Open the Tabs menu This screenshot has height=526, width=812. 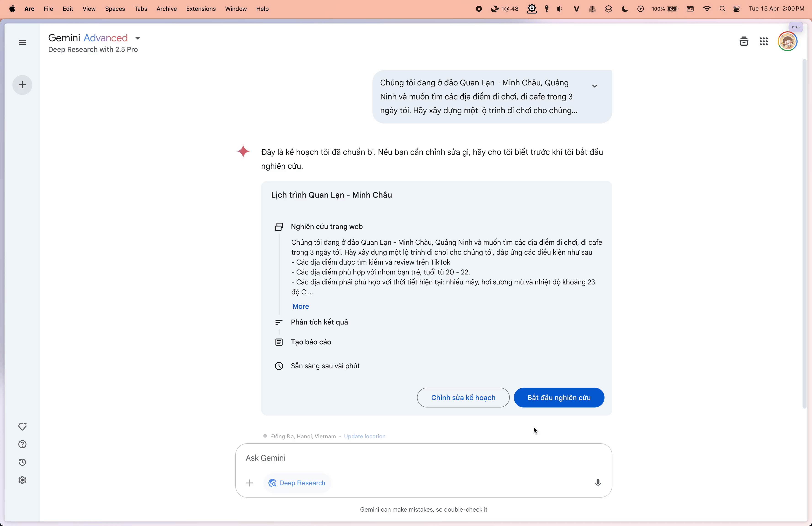[x=141, y=9]
